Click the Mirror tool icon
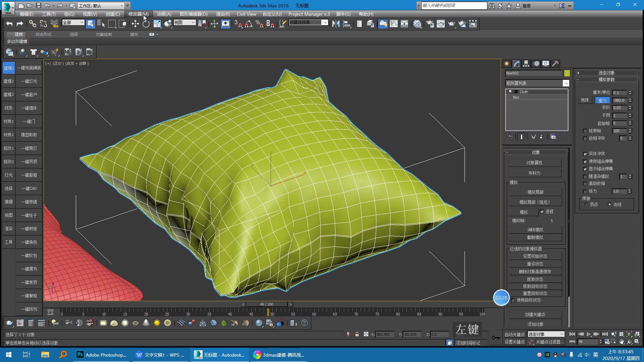This screenshot has width=644, height=362. [336, 23]
